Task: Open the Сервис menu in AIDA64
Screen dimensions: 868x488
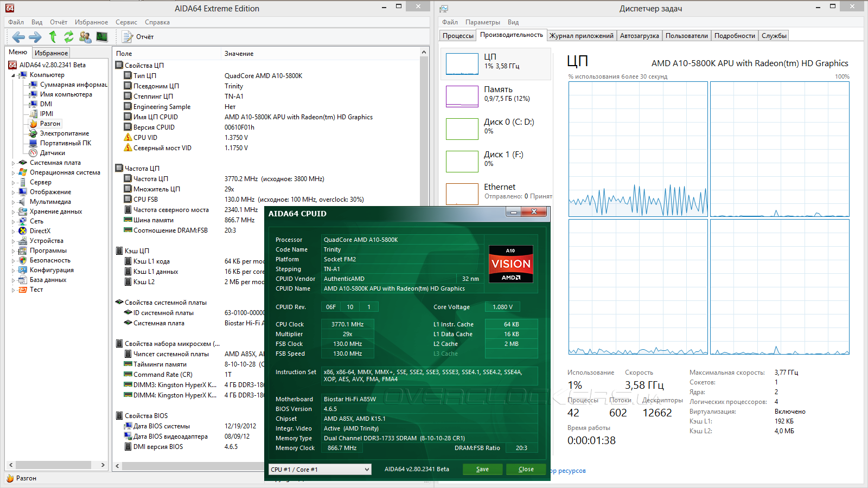Action: 126,22
